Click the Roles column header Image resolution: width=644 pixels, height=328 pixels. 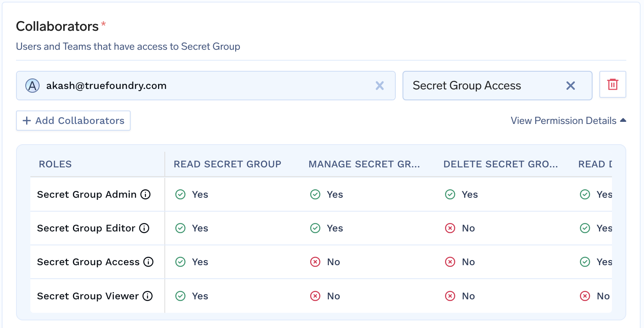55,164
